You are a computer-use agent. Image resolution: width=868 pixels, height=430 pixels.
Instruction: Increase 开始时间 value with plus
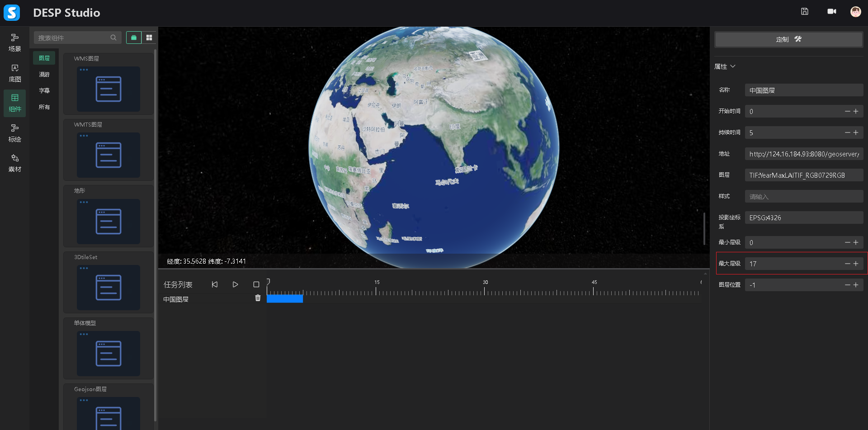(x=856, y=111)
